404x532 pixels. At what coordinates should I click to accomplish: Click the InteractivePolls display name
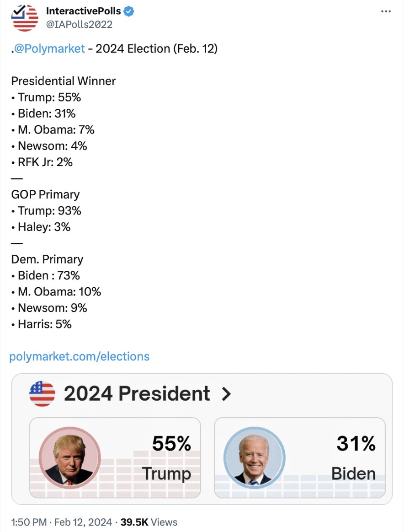pos(83,11)
